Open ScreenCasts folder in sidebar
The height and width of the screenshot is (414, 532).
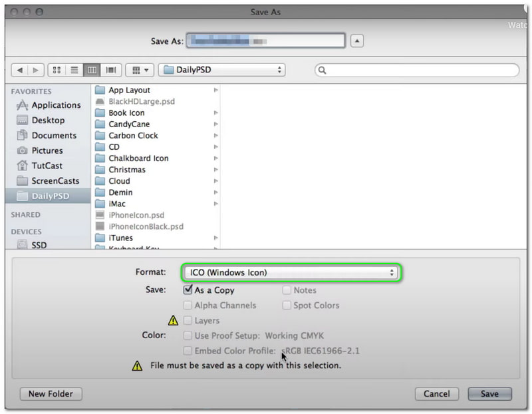click(48, 180)
